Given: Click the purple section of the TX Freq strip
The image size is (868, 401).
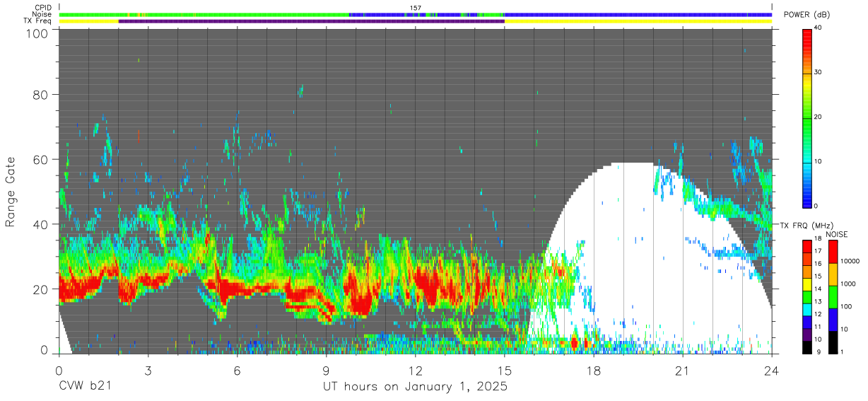Looking at the screenshot, I should coord(312,21).
